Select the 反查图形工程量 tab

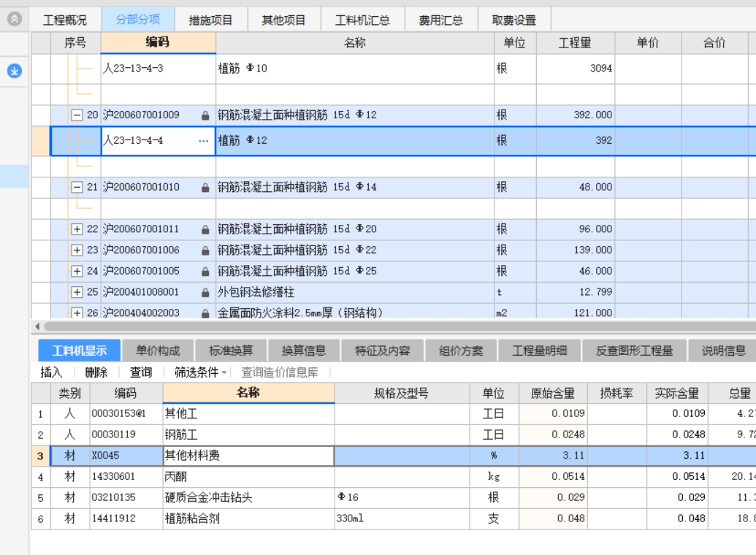pyautogui.click(x=635, y=351)
